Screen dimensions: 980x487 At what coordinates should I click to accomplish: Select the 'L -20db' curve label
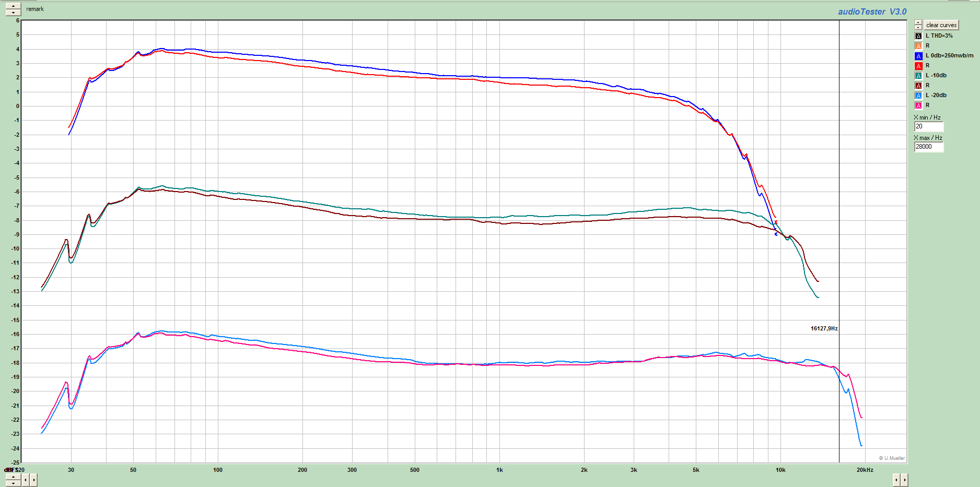click(936, 95)
